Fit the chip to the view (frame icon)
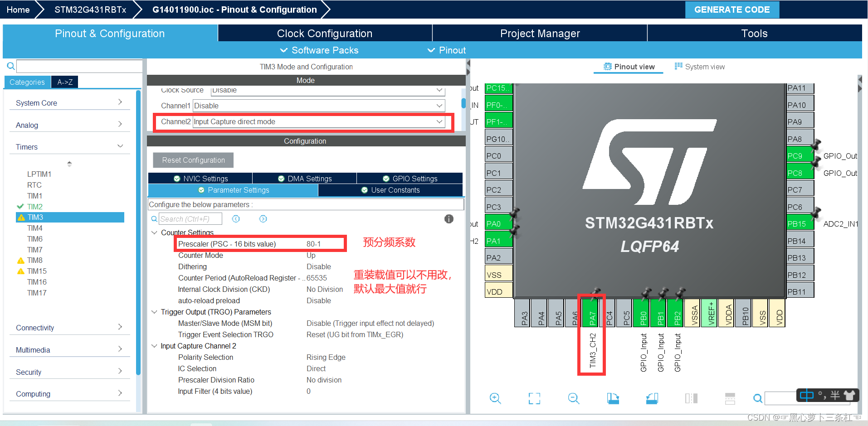 tap(534, 398)
